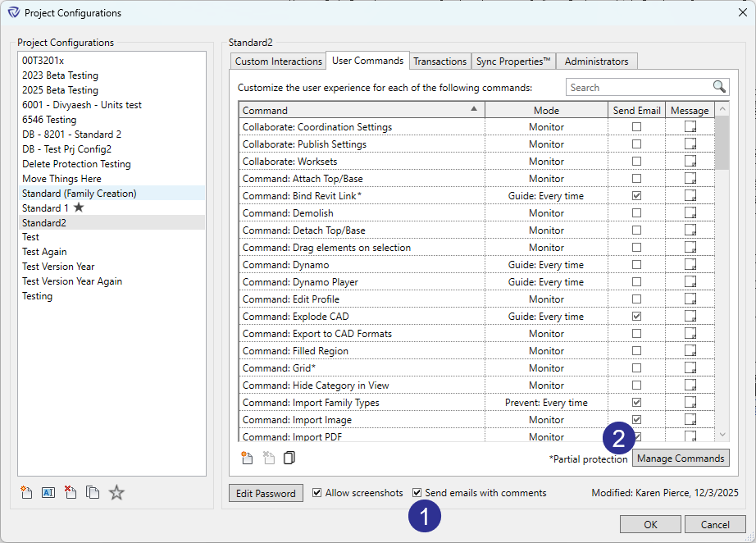Screen dimensions: 756x543
Task: Disable Send emails with comments
Action: 417,493
